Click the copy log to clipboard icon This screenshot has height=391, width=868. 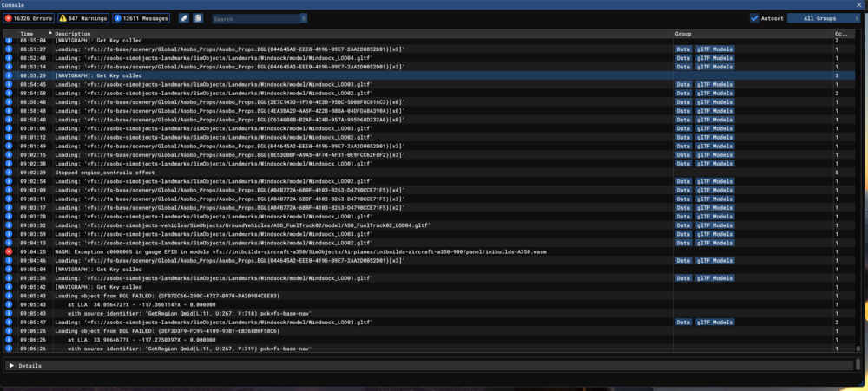[x=198, y=18]
